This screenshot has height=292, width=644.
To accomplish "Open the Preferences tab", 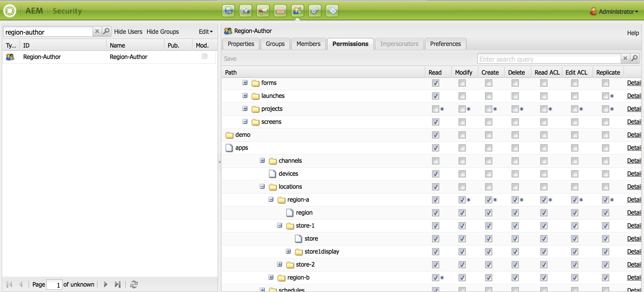I will tap(445, 44).
